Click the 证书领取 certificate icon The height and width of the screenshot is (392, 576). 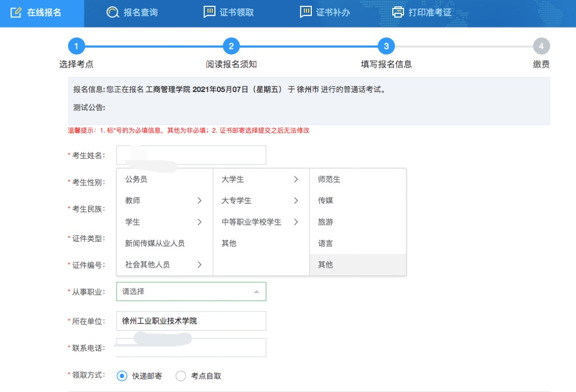point(210,12)
